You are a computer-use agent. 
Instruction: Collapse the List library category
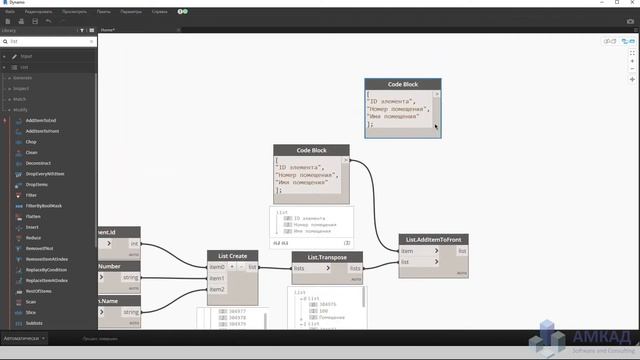4,67
